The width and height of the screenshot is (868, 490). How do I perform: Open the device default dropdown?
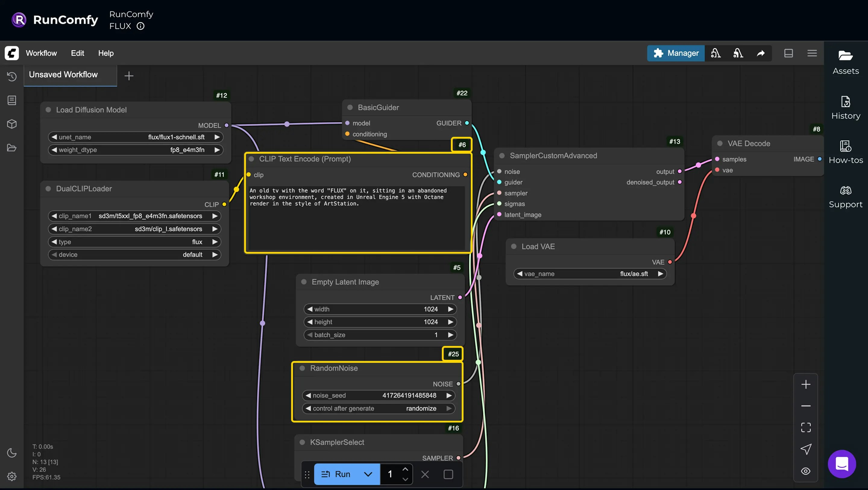tap(134, 254)
